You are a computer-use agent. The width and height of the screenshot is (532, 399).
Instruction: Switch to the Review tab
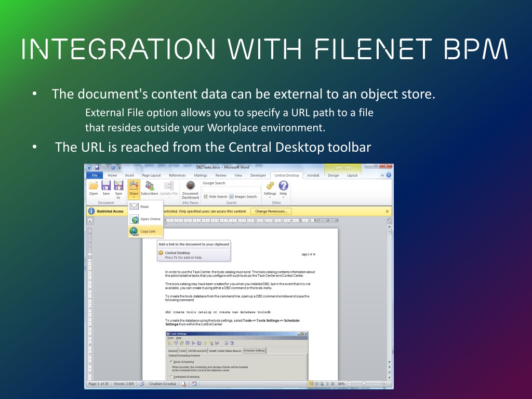[x=221, y=176]
